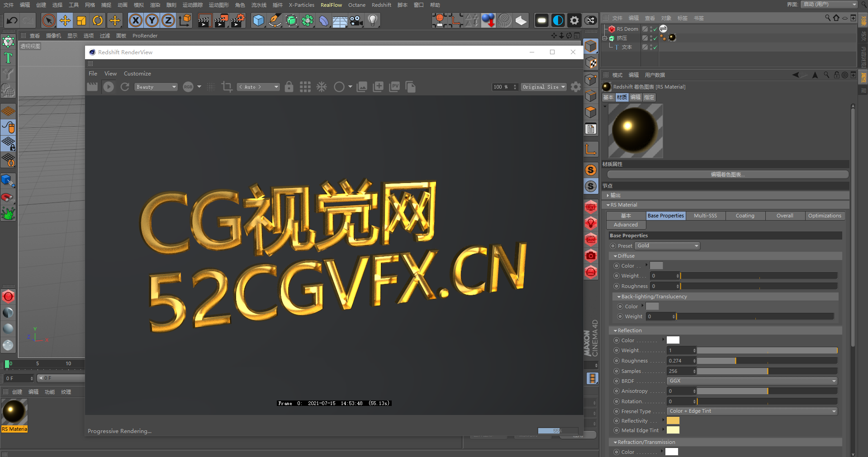The height and width of the screenshot is (457, 868).
Task: Click the Reflection Color swatch
Action: click(x=673, y=340)
